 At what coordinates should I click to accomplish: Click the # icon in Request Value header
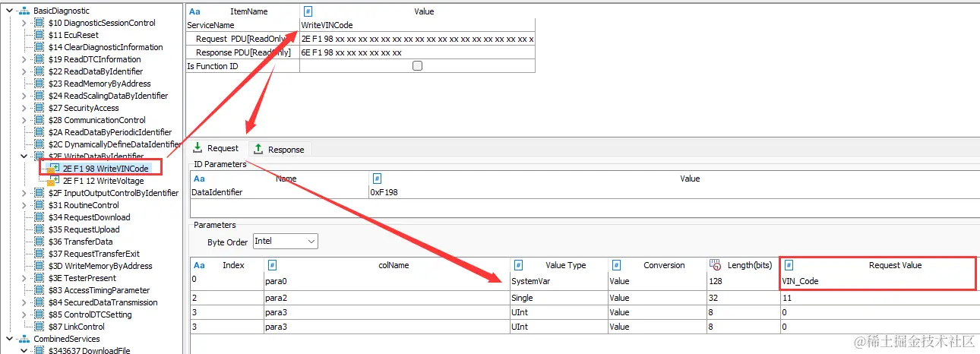[789, 265]
